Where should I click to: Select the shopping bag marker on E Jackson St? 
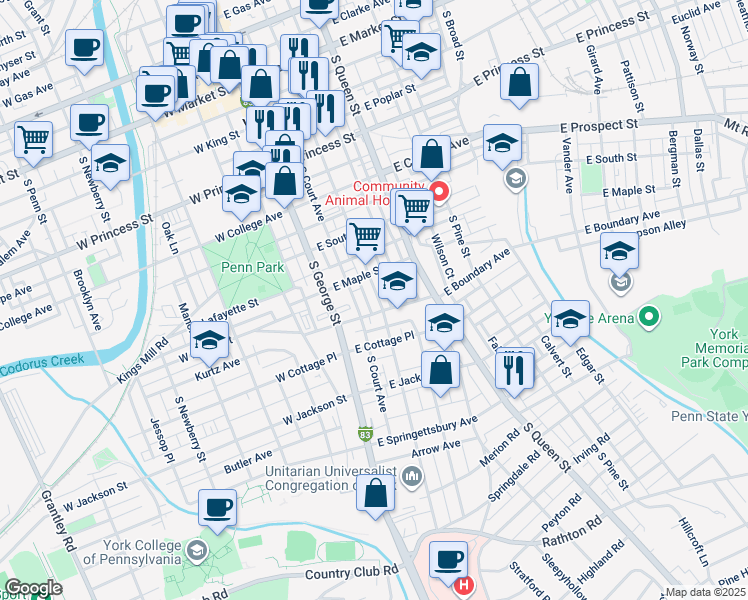tap(440, 373)
